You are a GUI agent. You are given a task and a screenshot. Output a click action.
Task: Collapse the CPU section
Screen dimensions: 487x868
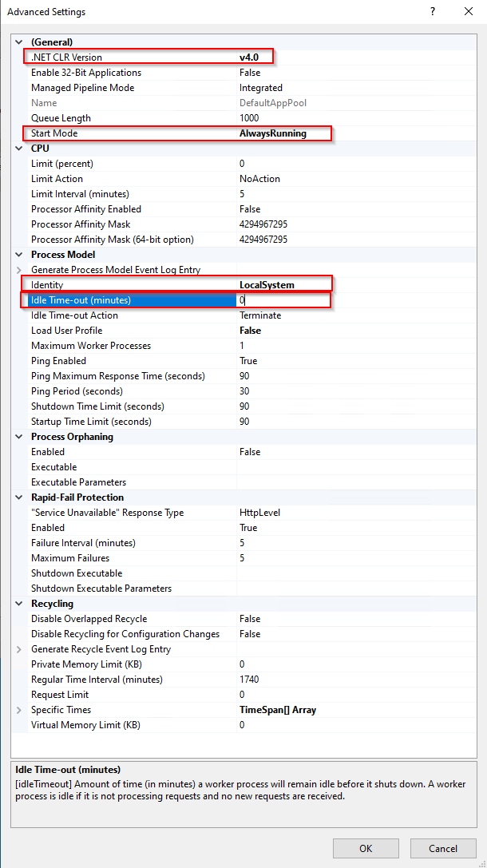pos(19,149)
